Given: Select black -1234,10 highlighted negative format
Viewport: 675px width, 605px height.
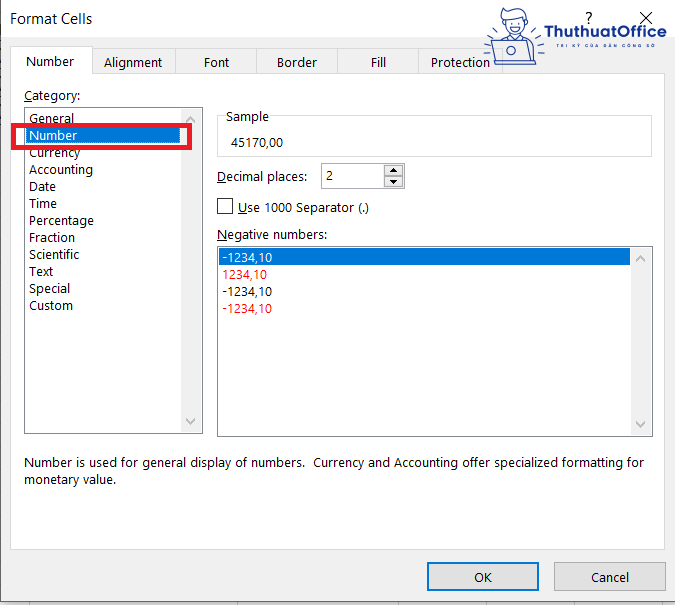Looking at the screenshot, I should (424, 257).
